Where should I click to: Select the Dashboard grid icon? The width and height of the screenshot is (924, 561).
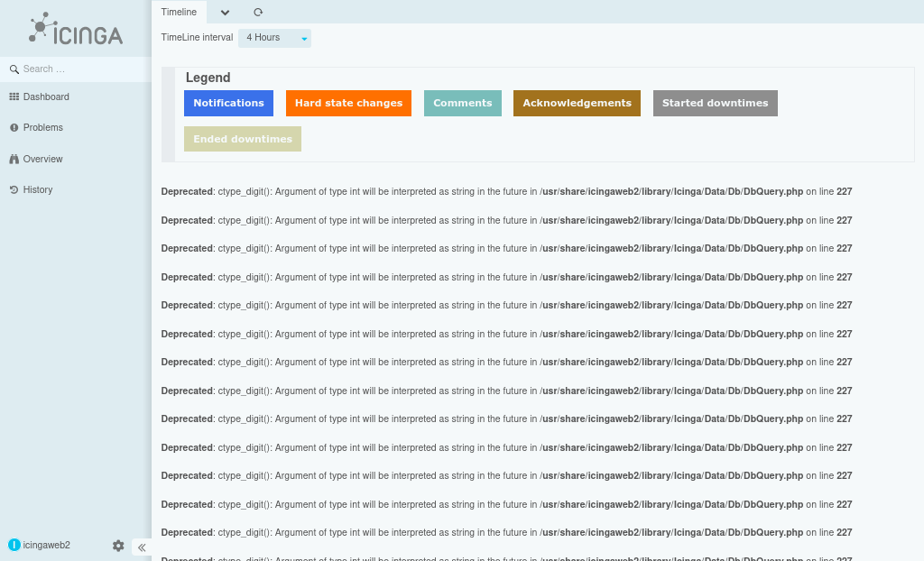(13, 96)
